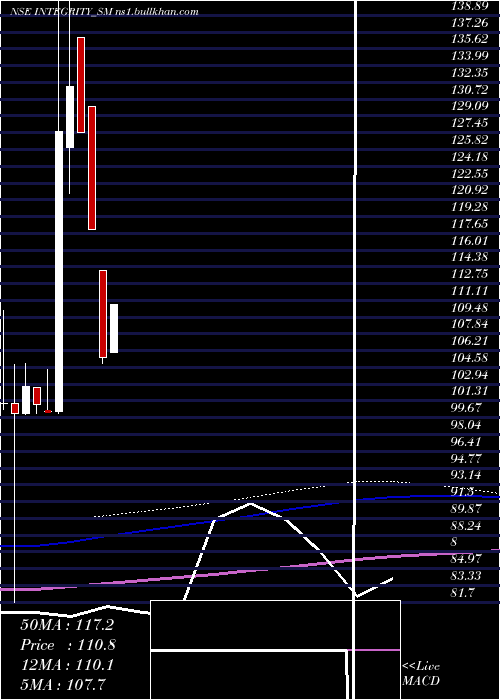Image resolution: width=500 pixels, height=700 pixels.
Task: Select the 93.14 axis value
Action: [x=467, y=475]
